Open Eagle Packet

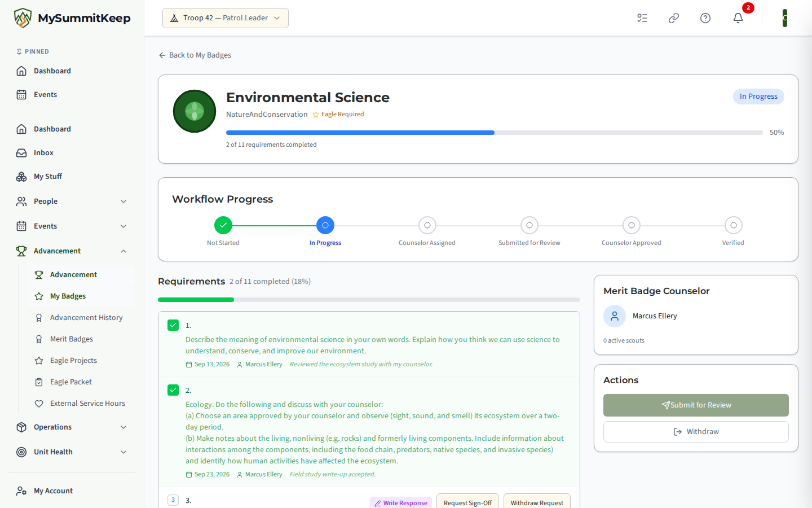pos(81,382)
